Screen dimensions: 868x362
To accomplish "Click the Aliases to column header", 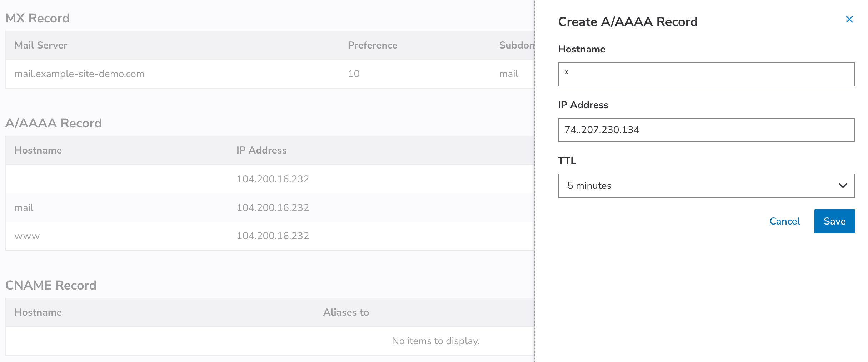I will point(346,312).
